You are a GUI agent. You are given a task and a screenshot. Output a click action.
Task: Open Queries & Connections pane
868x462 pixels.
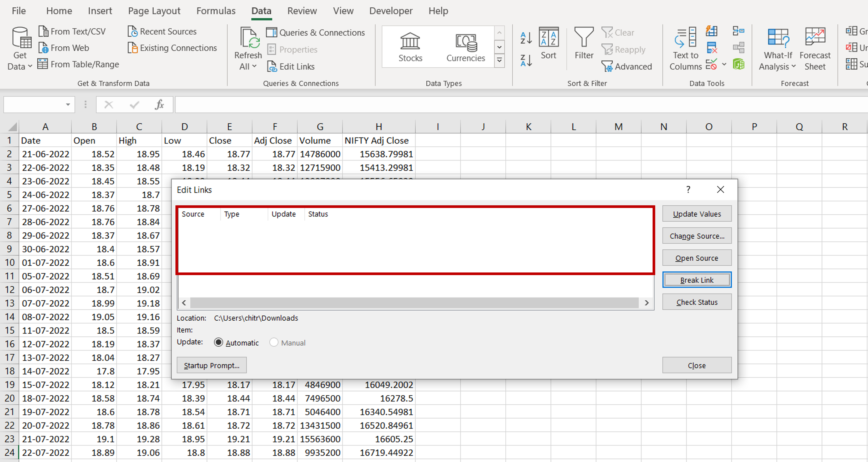[x=316, y=32]
